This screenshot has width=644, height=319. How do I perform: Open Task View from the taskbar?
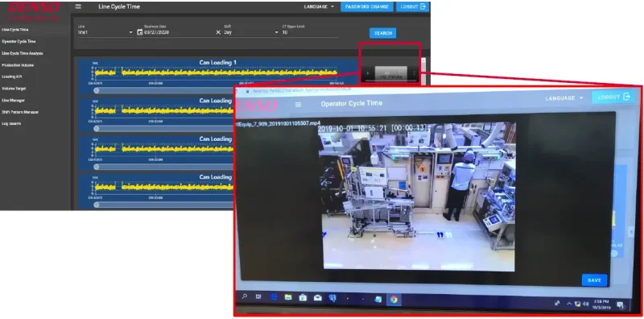pyautogui.click(x=258, y=296)
